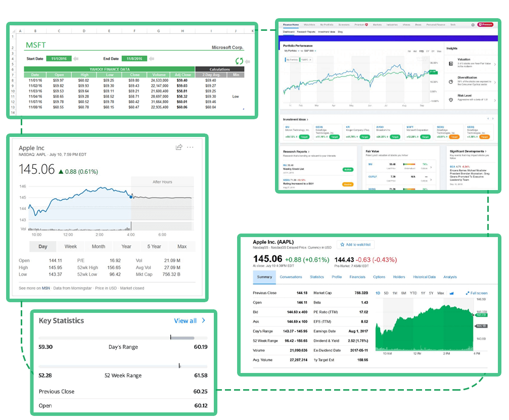Expand the Valuation insight chevron

point(495,64)
